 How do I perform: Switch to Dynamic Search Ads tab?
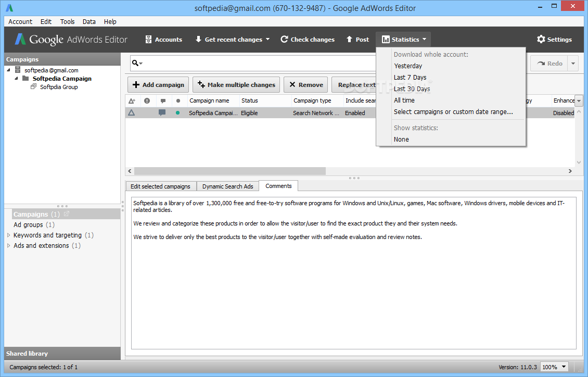point(227,186)
